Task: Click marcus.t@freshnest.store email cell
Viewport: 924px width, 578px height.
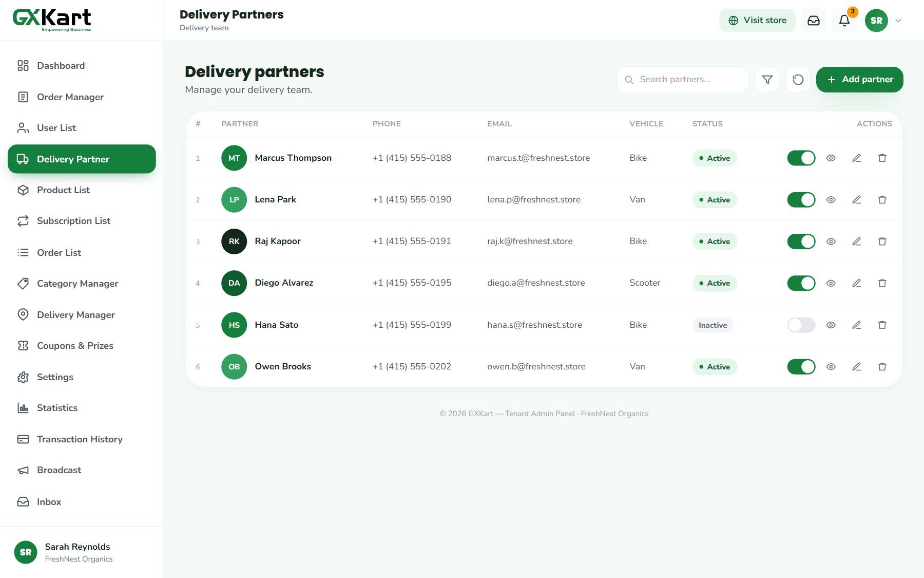Action: pos(538,158)
